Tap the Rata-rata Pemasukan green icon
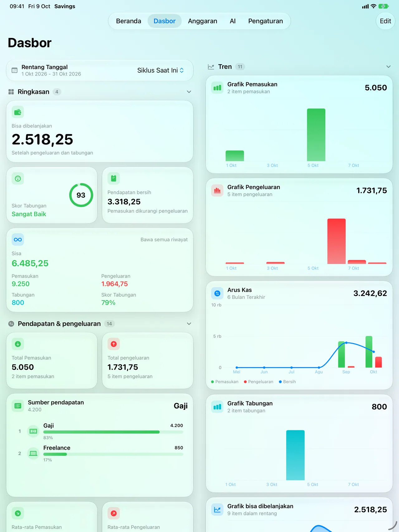Screen dimensions: 399x532 pyautogui.click(x=18, y=513)
